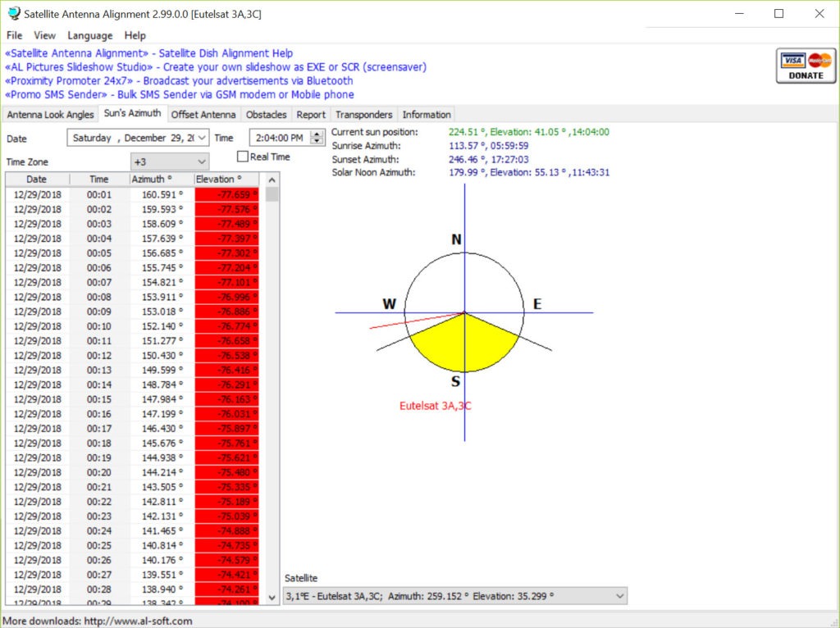Click the app icon in title bar
The width and height of the screenshot is (840, 628).
click(x=13, y=14)
